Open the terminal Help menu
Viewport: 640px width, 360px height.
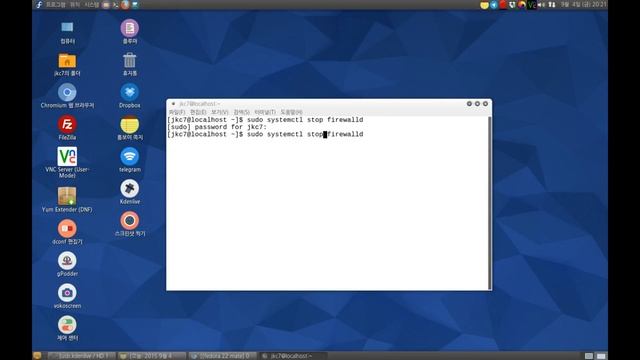[x=291, y=112]
